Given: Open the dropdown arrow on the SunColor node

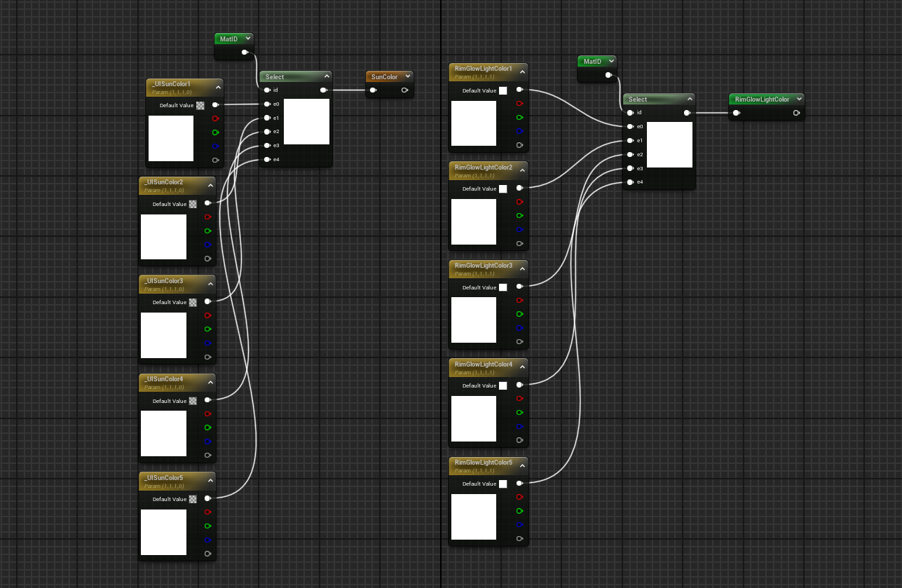Looking at the screenshot, I should coord(407,76).
